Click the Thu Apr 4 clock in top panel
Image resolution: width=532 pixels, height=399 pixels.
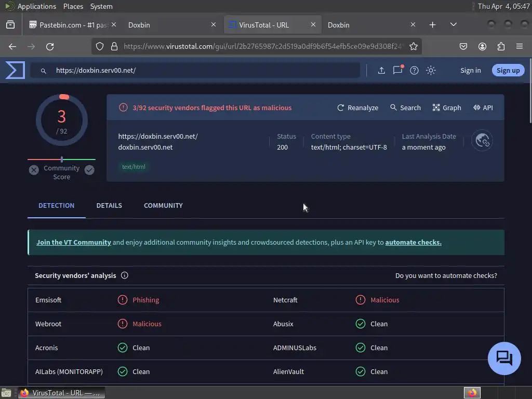(503, 6)
